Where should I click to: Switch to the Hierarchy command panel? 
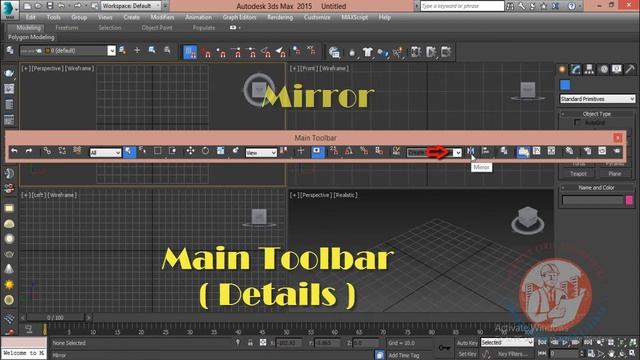pos(589,69)
